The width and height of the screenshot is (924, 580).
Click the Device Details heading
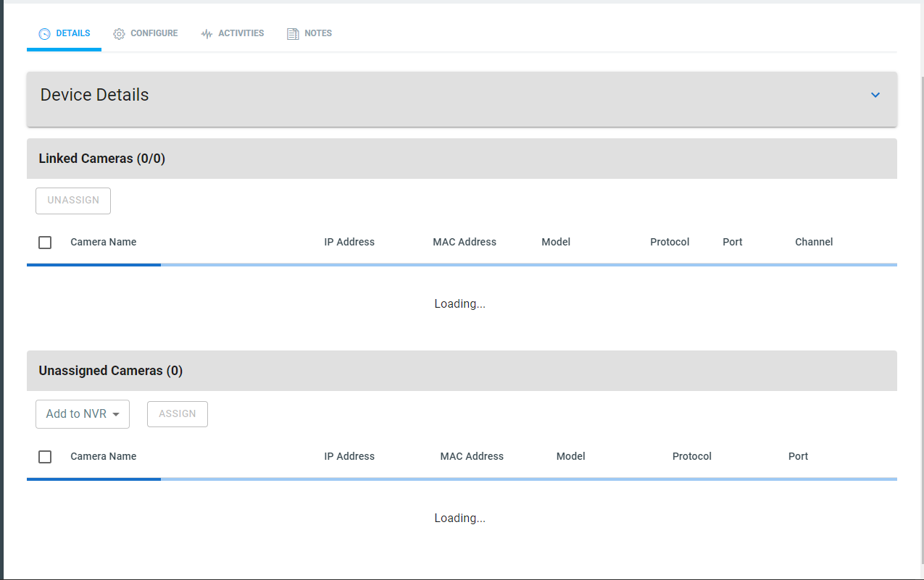tap(95, 95)
